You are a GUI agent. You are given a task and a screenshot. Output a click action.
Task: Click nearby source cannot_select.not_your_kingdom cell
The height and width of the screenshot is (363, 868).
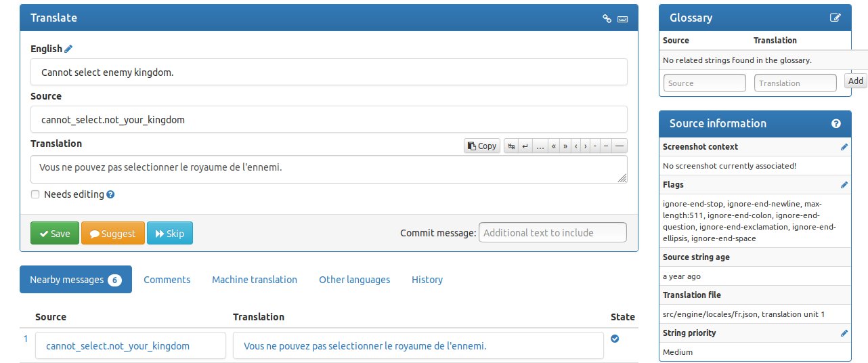(x=131, y=345)
